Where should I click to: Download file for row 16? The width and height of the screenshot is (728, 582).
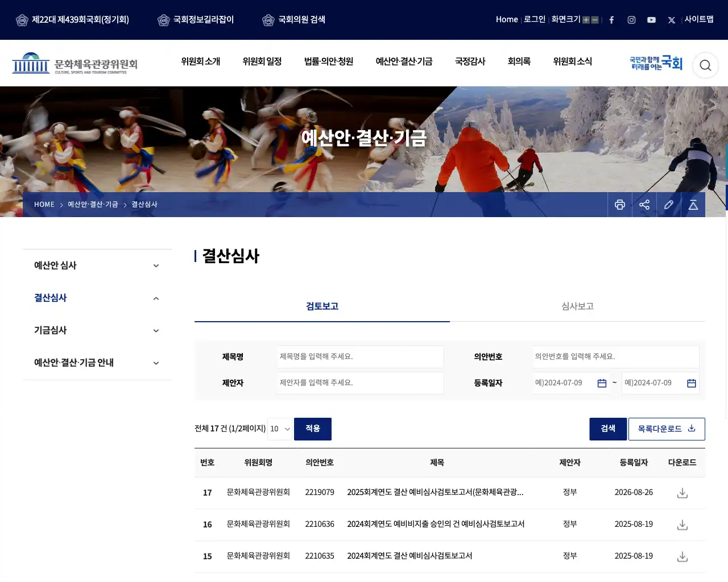682,525
